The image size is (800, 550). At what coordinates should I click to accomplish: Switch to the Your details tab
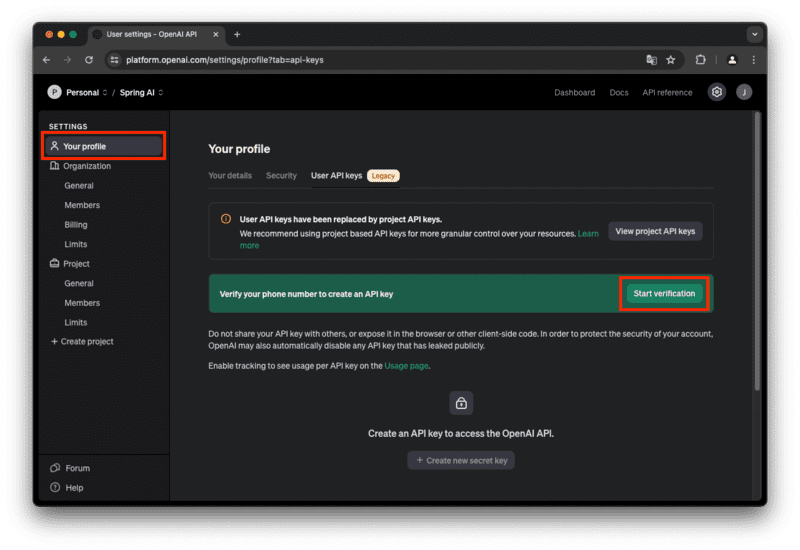(x=230, y=176)
